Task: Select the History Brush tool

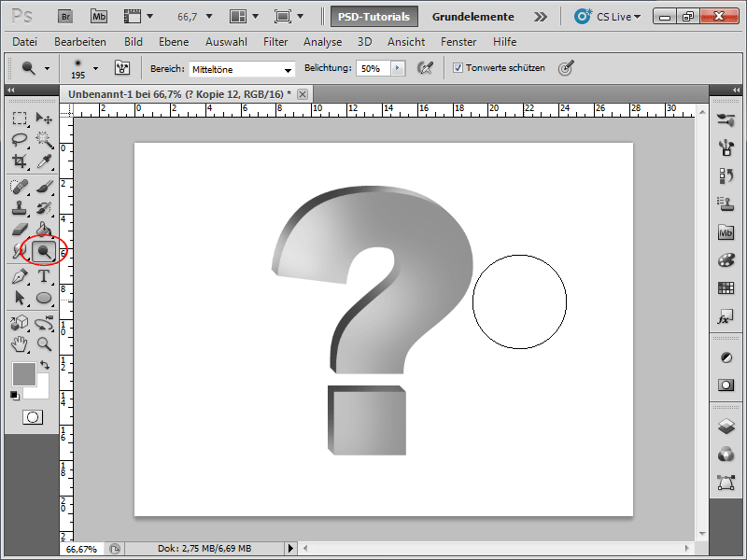Action: click(x=44, y=208)
